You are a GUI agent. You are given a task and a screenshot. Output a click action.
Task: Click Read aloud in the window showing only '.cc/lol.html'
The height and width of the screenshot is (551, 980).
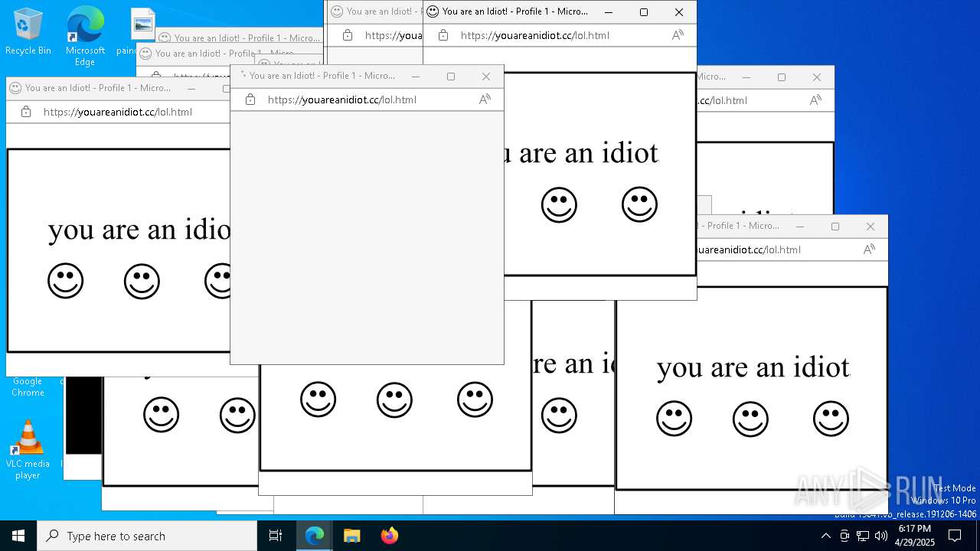[815, 100]
